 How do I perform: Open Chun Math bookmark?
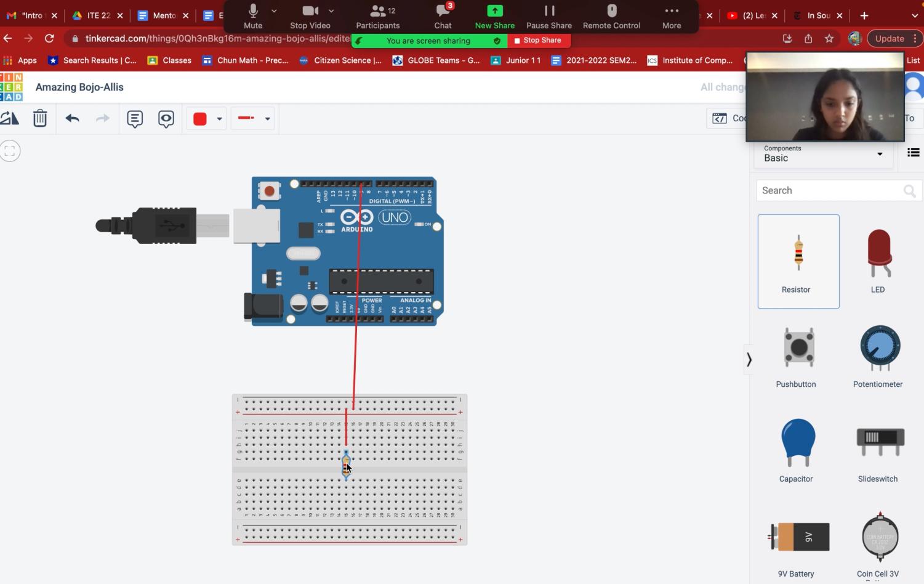[245, 60]
